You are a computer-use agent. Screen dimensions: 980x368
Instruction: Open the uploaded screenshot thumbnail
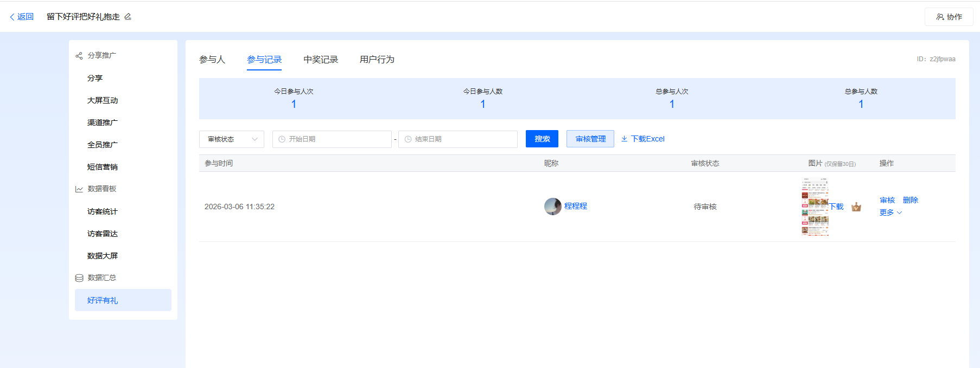pos(815,206)
